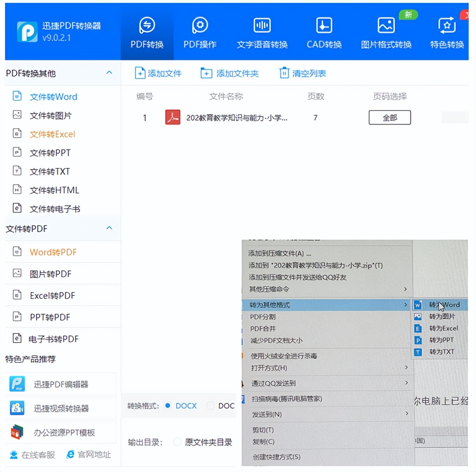Click the 官网地址 link
476x472 pixels.
point(89,455)
